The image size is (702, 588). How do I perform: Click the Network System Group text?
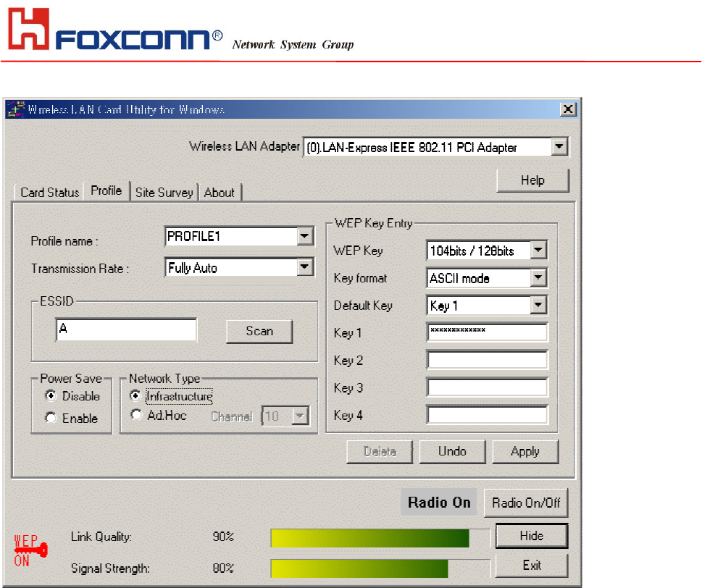293,44
